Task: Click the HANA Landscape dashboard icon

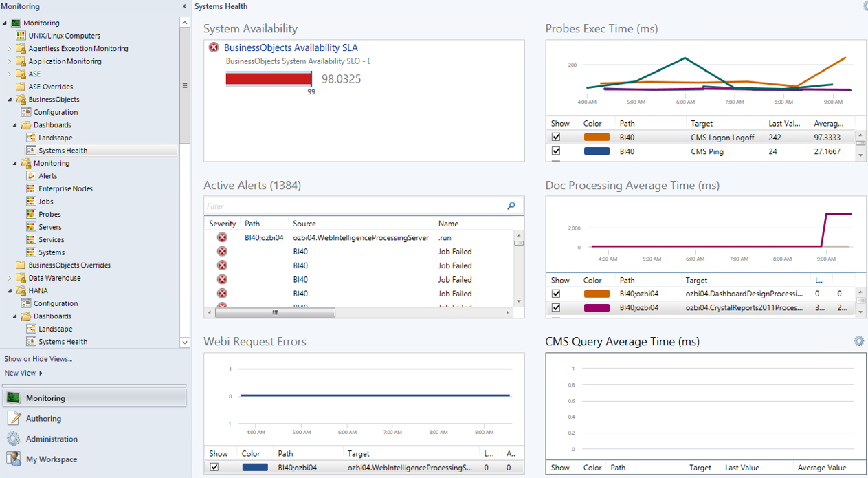Action: 31,329
